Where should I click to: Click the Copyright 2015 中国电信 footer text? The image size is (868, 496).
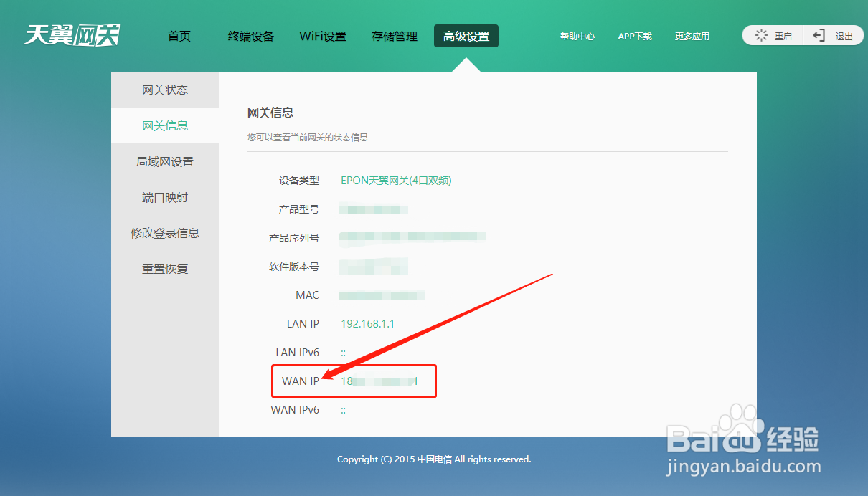tap(434, 459)
